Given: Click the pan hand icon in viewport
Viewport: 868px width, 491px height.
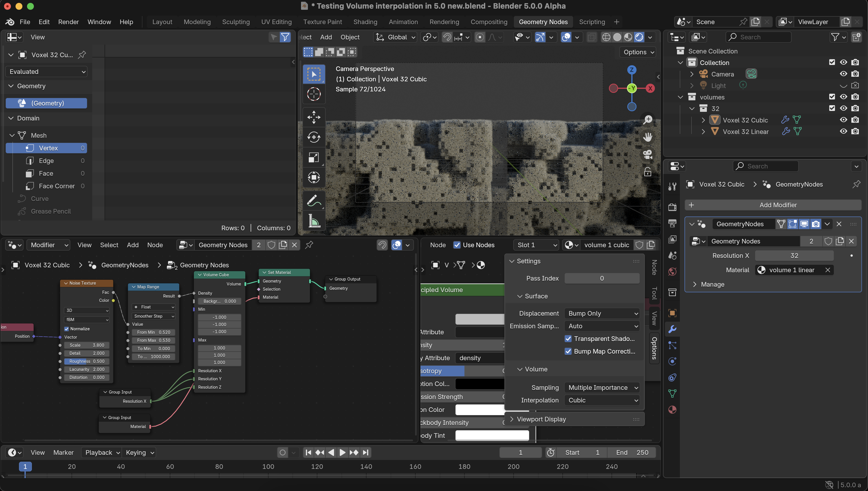Looking at the screenshot, I should (648, 137).
